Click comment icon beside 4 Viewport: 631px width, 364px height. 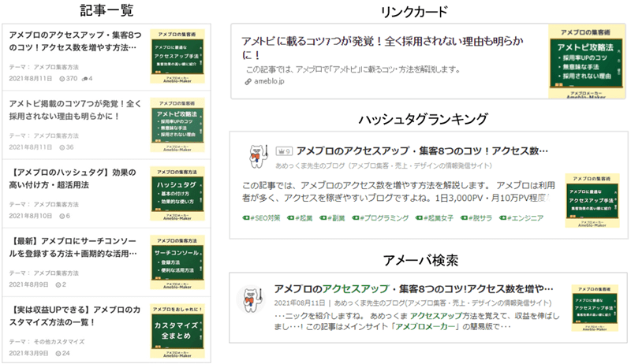(x=84, y=79)
